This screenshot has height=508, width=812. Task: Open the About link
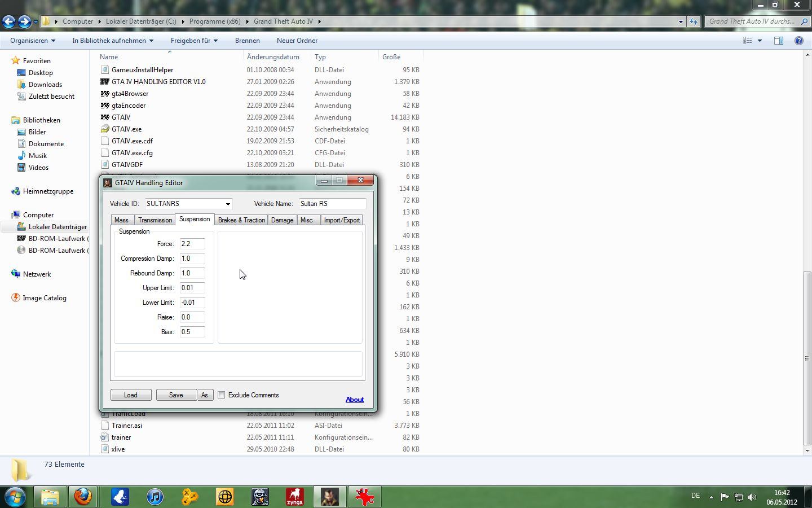coord(355,400)
